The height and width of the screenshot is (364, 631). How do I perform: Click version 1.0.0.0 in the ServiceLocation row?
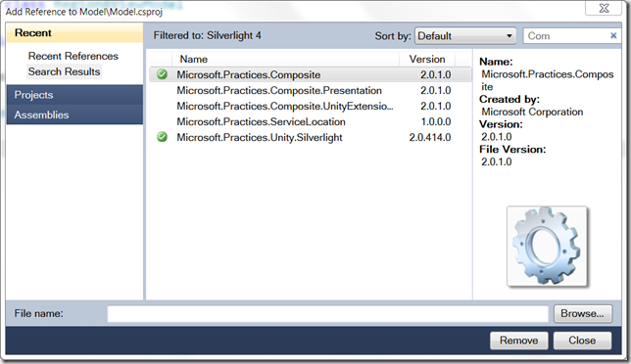click(436, 121)
